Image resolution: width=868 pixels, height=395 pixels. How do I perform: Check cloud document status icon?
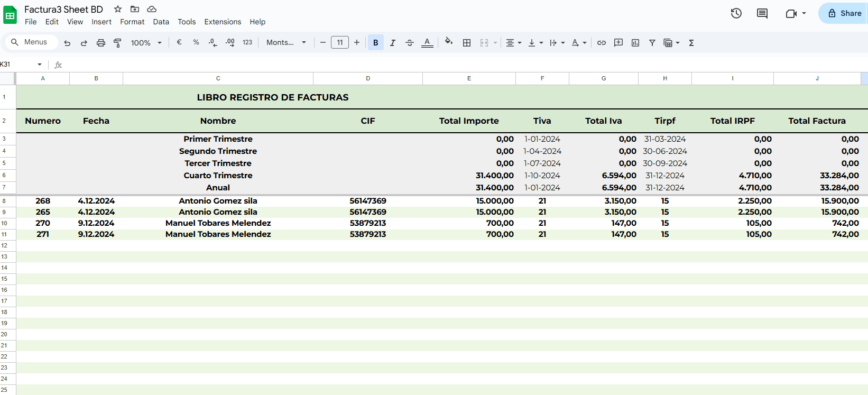click(152, 9)
